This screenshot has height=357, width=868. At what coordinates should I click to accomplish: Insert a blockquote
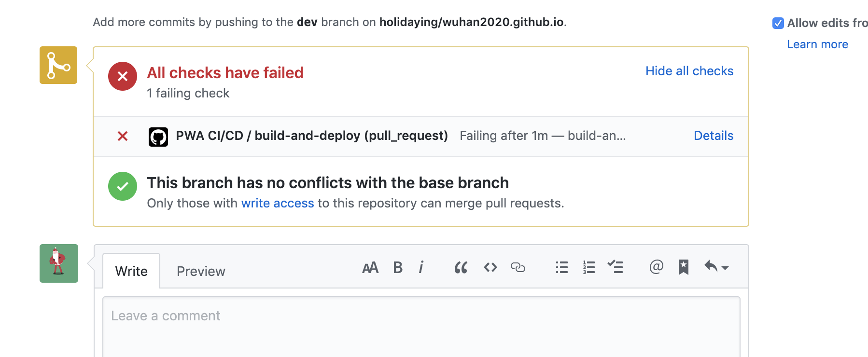click(x=461, y=267)
